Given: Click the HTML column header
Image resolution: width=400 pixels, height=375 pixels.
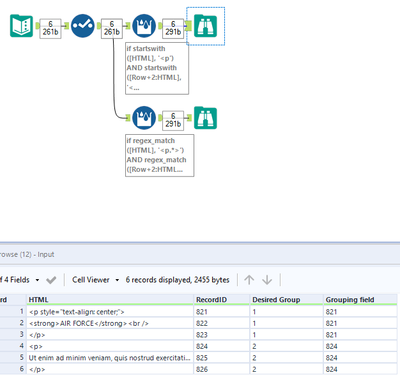Looking at the screenshot, I should point(110,300).
